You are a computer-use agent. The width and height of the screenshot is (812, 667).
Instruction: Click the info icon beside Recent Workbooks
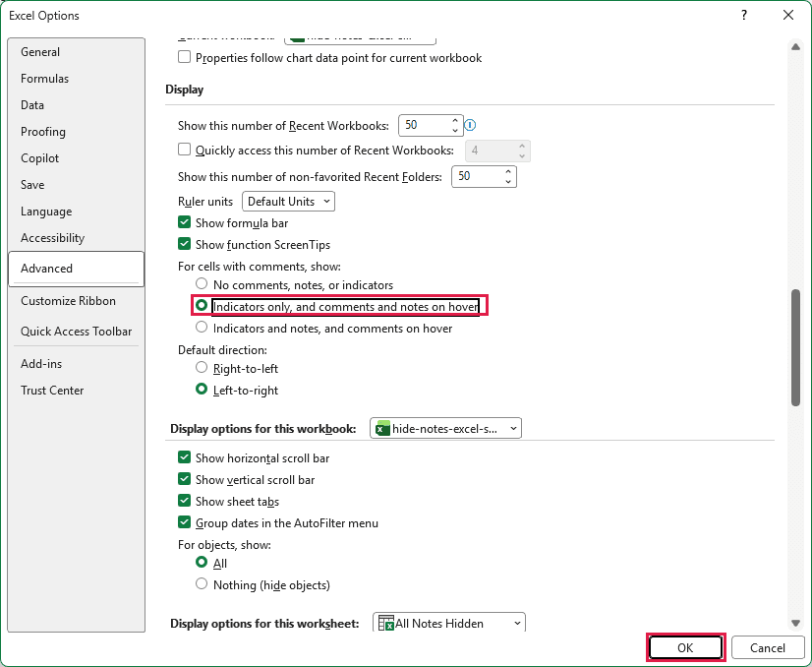pos(470,125)
